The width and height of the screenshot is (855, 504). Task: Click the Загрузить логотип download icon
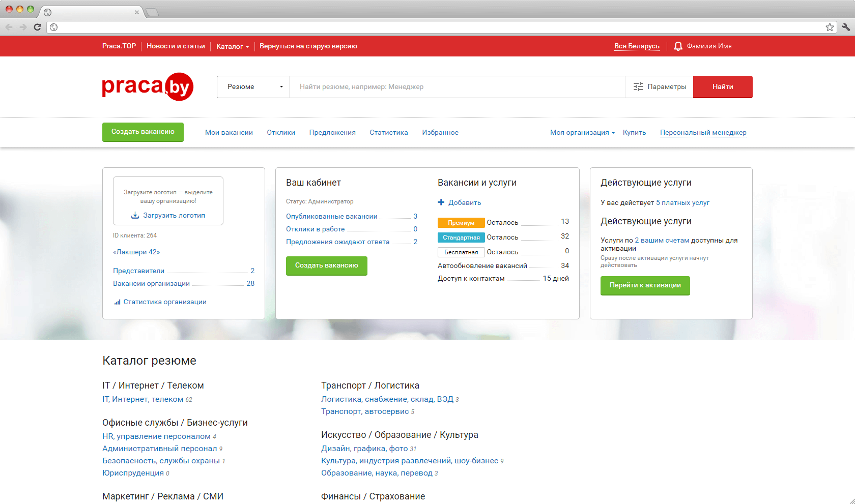click(135, 216)
